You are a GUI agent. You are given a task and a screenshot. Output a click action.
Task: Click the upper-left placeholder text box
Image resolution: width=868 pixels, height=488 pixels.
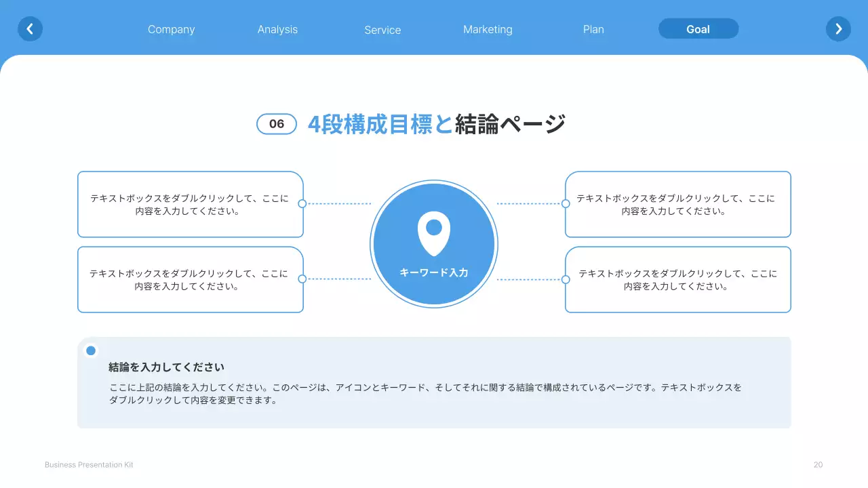pos(190,204)
